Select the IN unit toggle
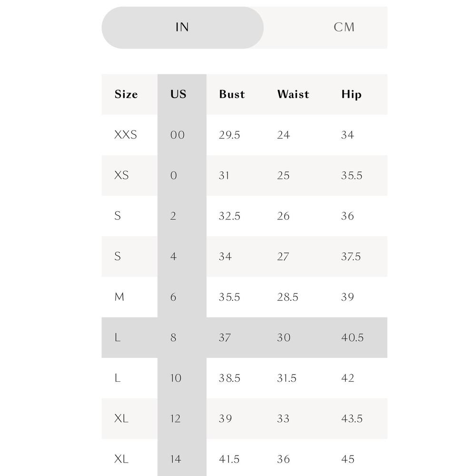Image resolution: width=476 pixels, height=476 pixels. (182, 27)
